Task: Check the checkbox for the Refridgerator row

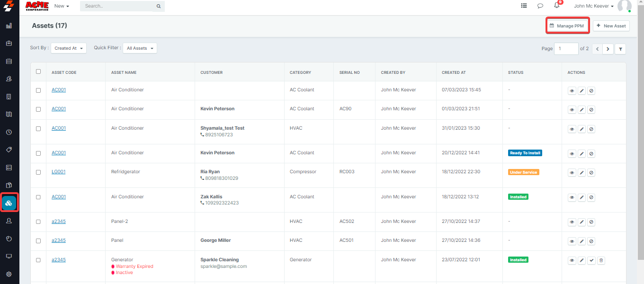Action: pos(38,172)
